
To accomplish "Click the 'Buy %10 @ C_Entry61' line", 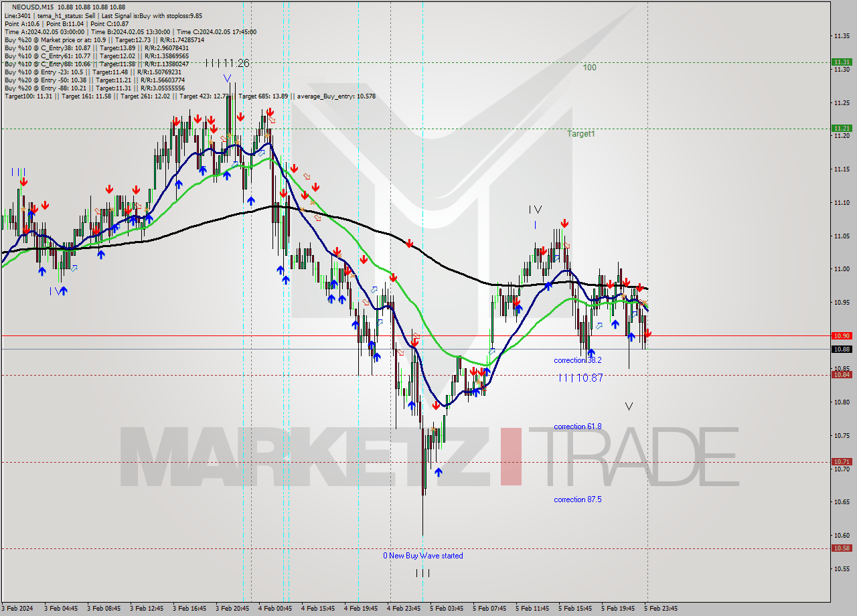I will pos(96,56).
